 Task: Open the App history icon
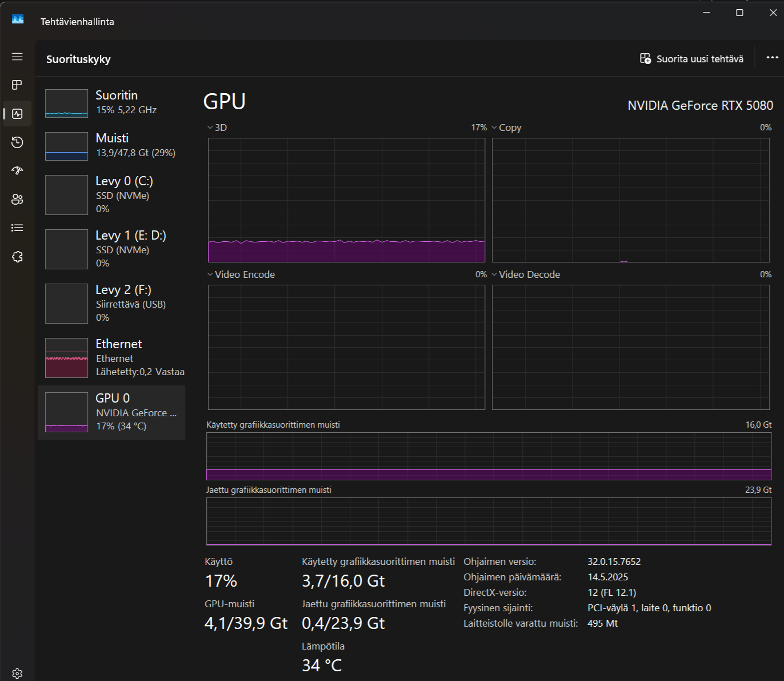[x=17, y=142]
